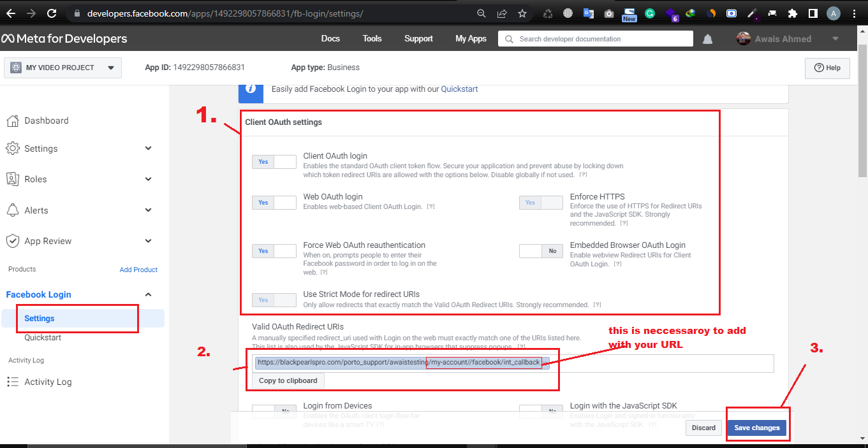Click the zoom magnifier icon in address bar
The image size is (868, 448).
click(482, 13)
